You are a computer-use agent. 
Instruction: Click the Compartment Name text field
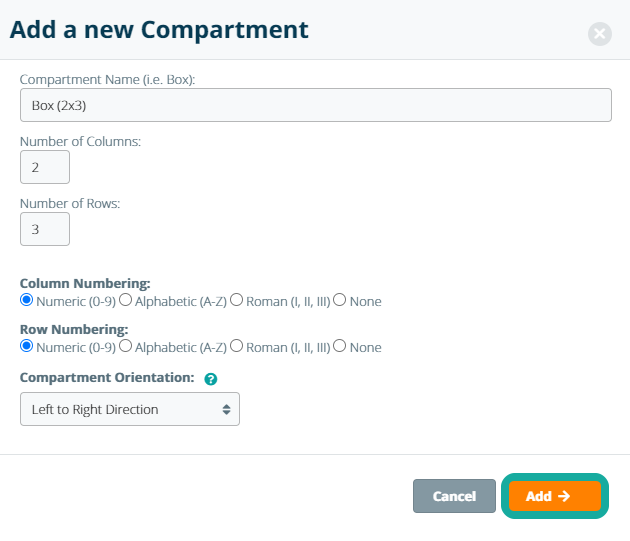315,105
